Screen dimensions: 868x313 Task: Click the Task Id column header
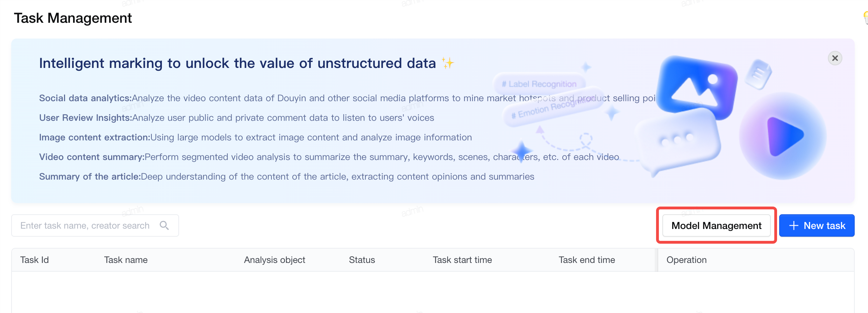click(34, 260)
